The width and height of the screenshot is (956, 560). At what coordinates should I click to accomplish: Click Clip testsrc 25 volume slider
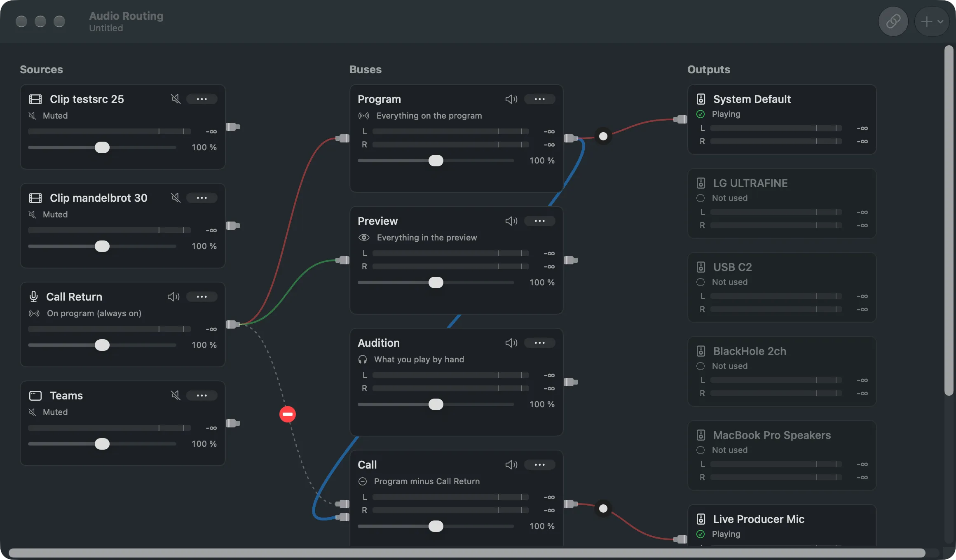tap(102, 147)
